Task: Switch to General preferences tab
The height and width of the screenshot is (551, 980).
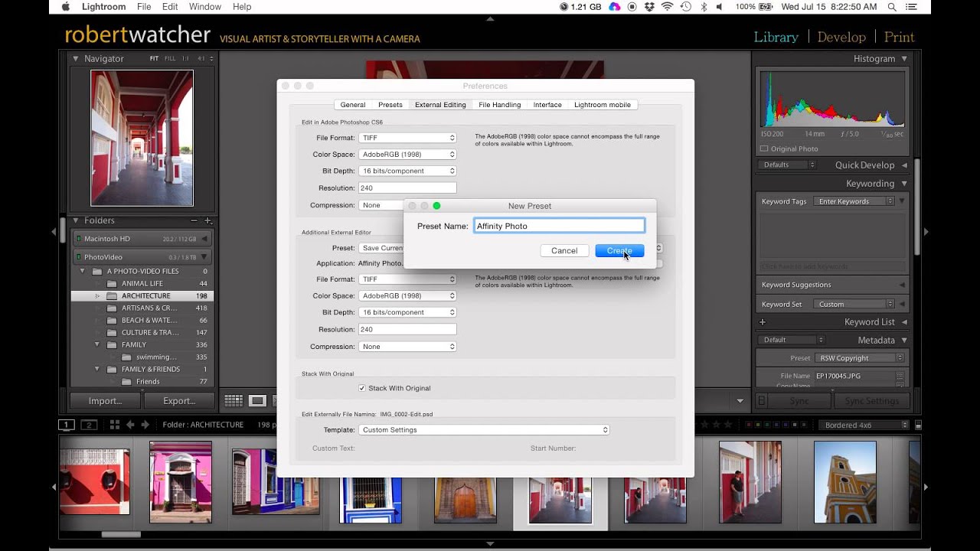Action: pos(353,105)
